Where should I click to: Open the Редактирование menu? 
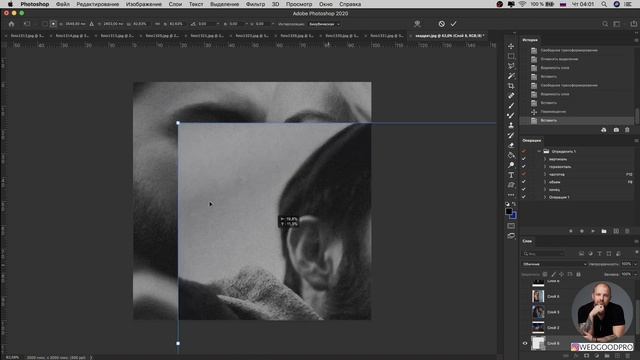[98, 4]
